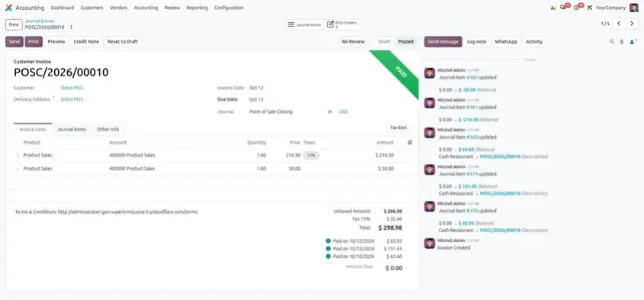The image size is (644, 300).
Task: Click the info icon beside Paid $ 83.95
Action: point(328,241)
